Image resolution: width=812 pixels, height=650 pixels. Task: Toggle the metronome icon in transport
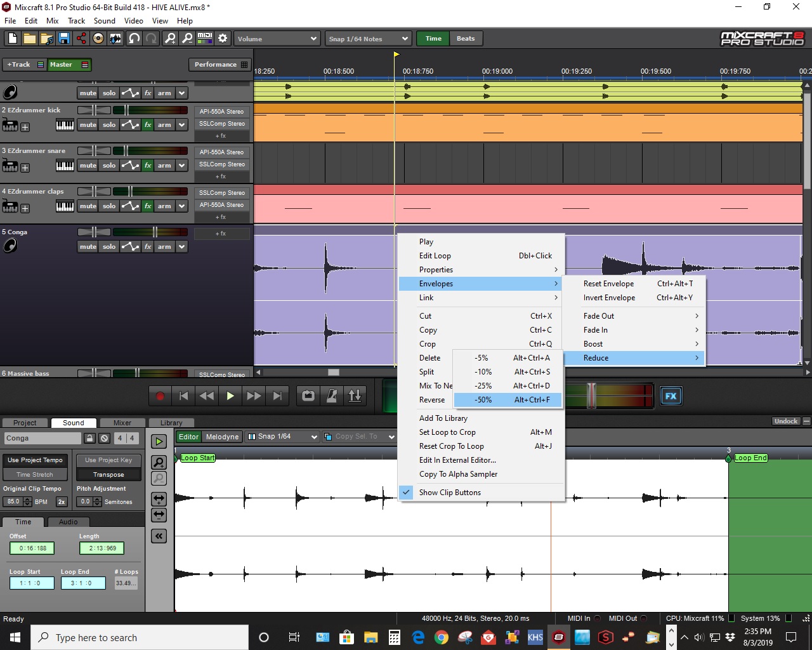tap(331, 396)
